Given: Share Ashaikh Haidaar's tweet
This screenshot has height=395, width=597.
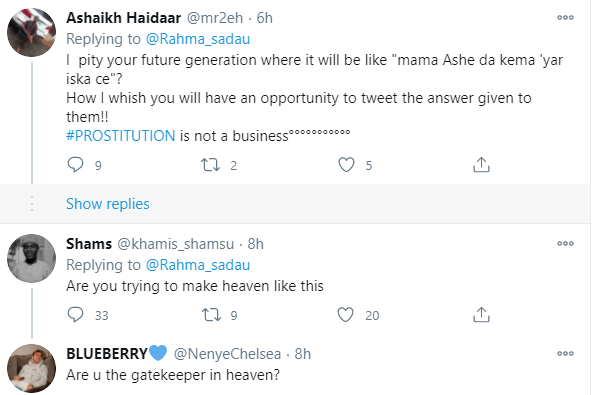Looking at the screenshot, I should tap(481, 165).
